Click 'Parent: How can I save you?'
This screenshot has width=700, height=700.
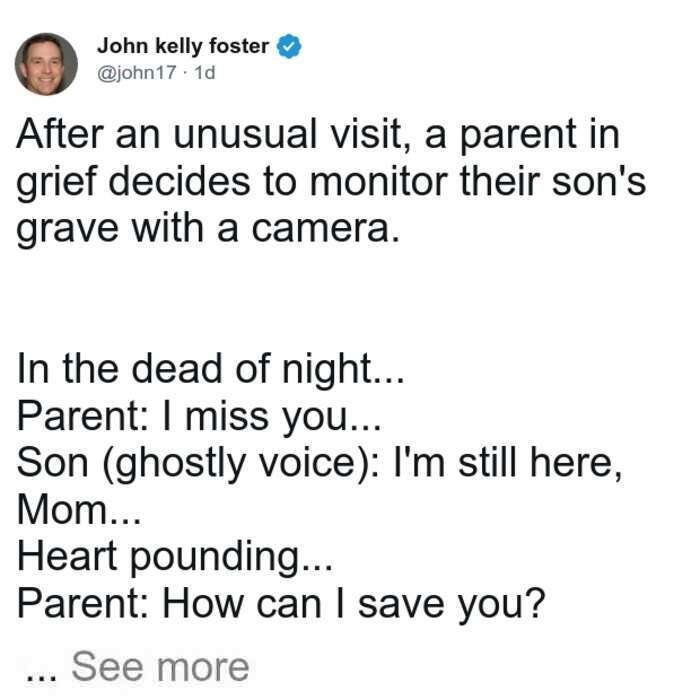(281, 604)
